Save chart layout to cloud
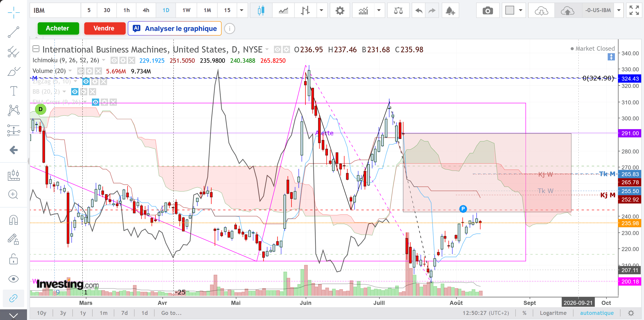The width and height of the screenshot is (644, 320). point(568,10)
